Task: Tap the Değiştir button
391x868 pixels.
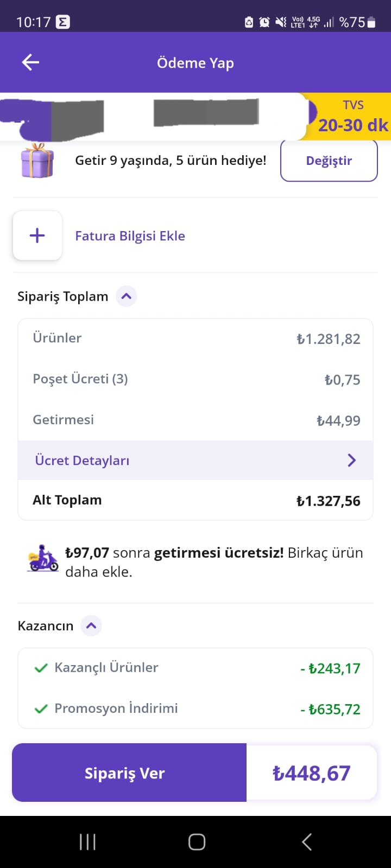Action: [329, 161]
